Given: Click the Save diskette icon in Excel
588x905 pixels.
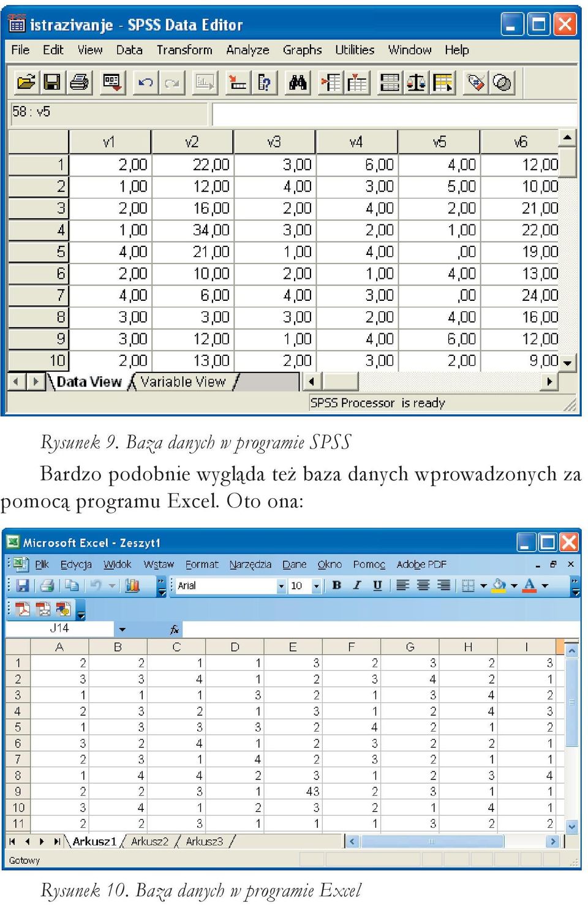Looking at the screenshot, I should click(23, 586).
